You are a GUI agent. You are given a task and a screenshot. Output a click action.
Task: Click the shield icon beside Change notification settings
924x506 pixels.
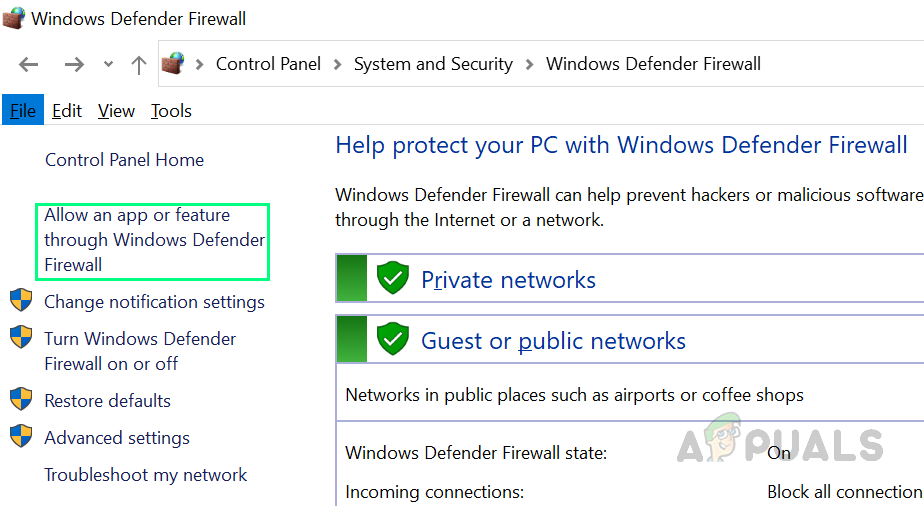pyautogui.click(x=21, y=301)
